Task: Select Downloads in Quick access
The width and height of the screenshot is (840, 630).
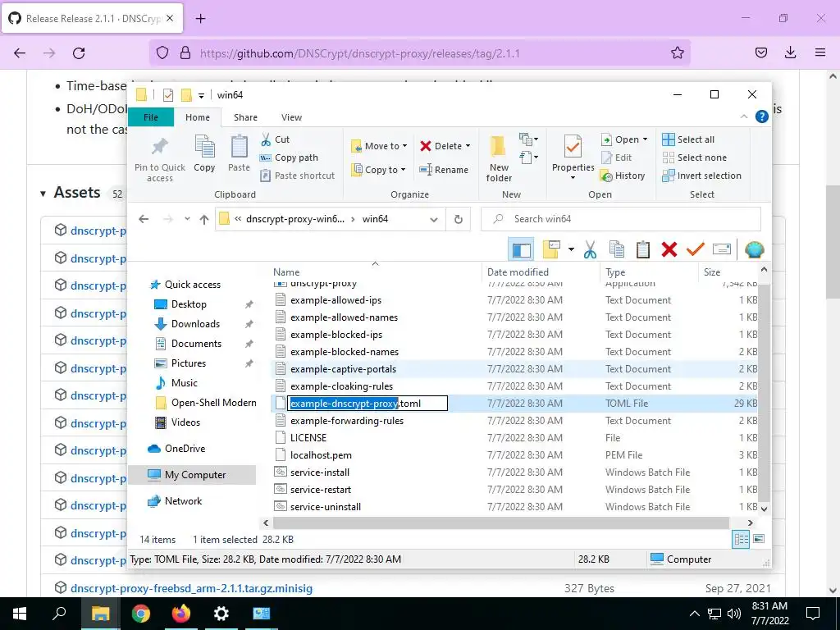Action: (195, 323)
